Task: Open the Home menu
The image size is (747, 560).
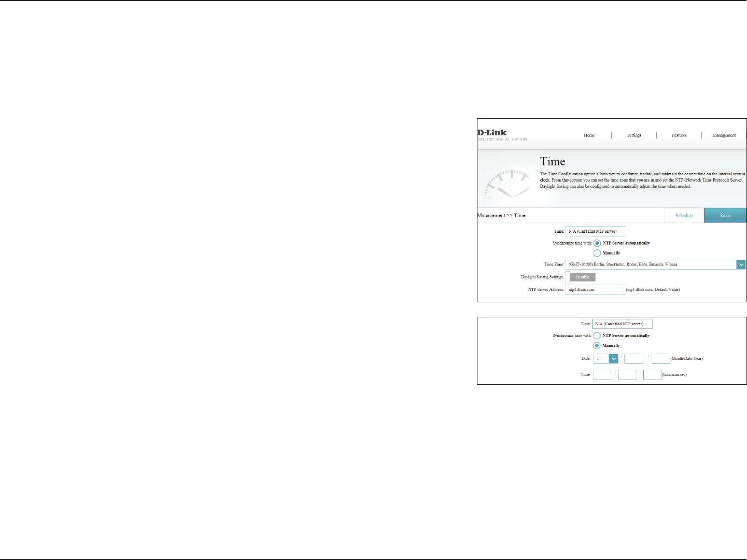Action: click(589, 135)
